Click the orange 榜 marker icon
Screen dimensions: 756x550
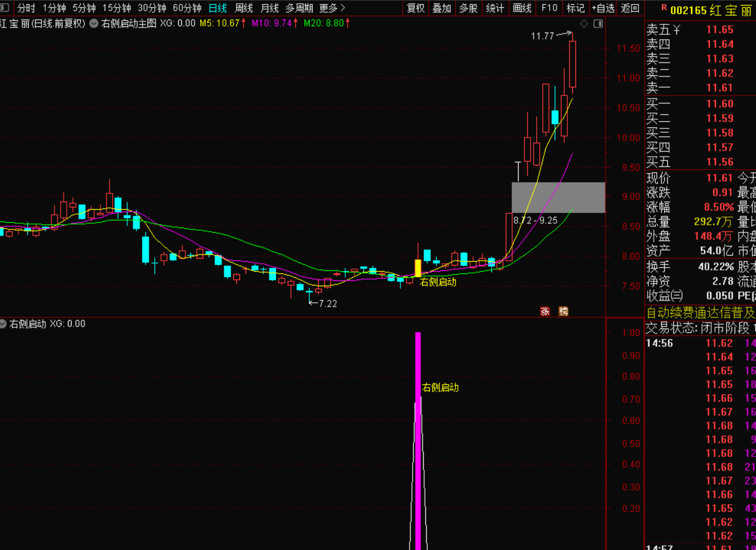point(563,311)
